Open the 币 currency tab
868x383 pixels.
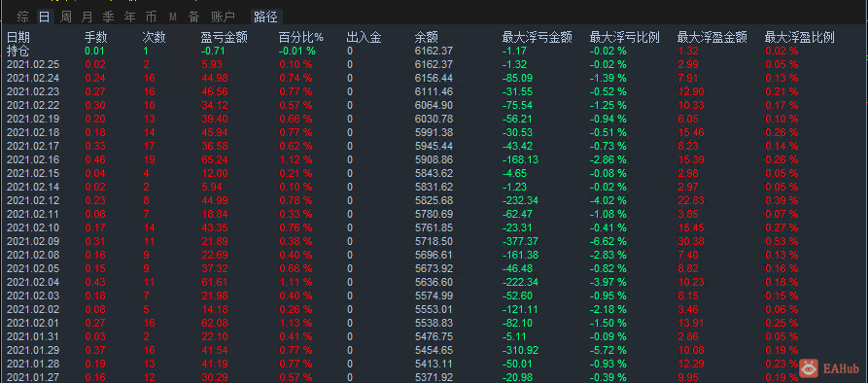151,17
